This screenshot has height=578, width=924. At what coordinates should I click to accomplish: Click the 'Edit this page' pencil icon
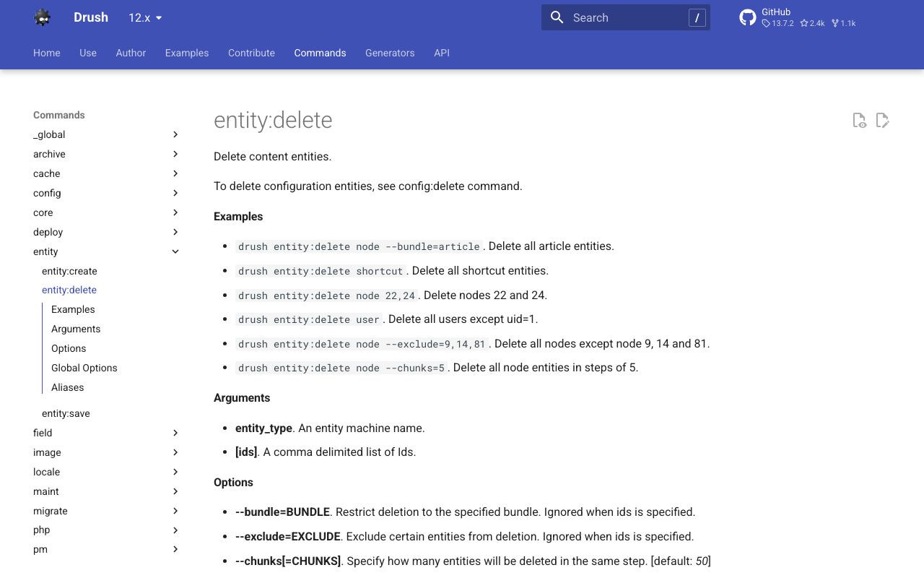click(883, 120)
